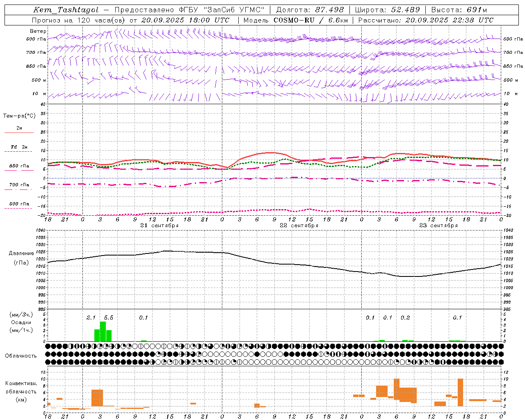Viewport: 525px width, 420px height.
Task: Click the 22 сентября date label
Action: pos(299,226)
